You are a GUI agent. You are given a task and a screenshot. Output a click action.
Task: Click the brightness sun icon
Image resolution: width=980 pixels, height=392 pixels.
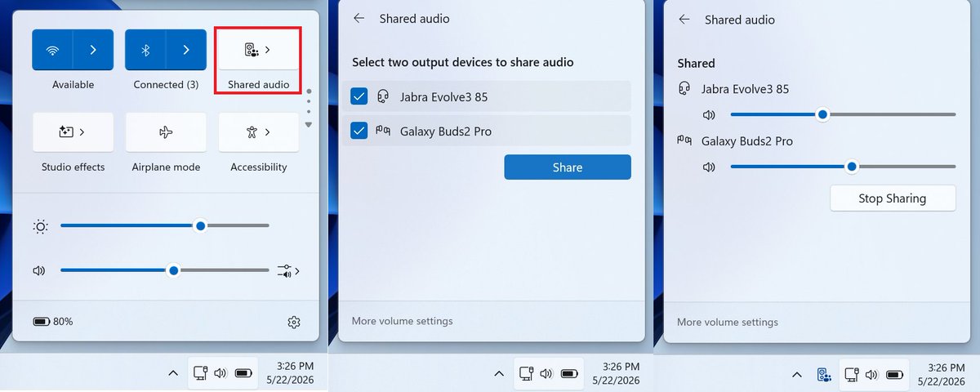click(40, 226)
